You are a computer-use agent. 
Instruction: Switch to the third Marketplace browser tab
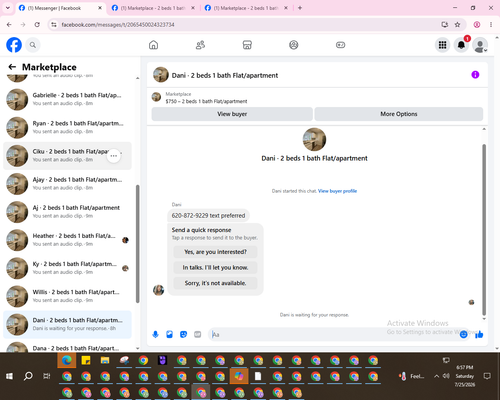pyautogui.click(x=246, y=8)
